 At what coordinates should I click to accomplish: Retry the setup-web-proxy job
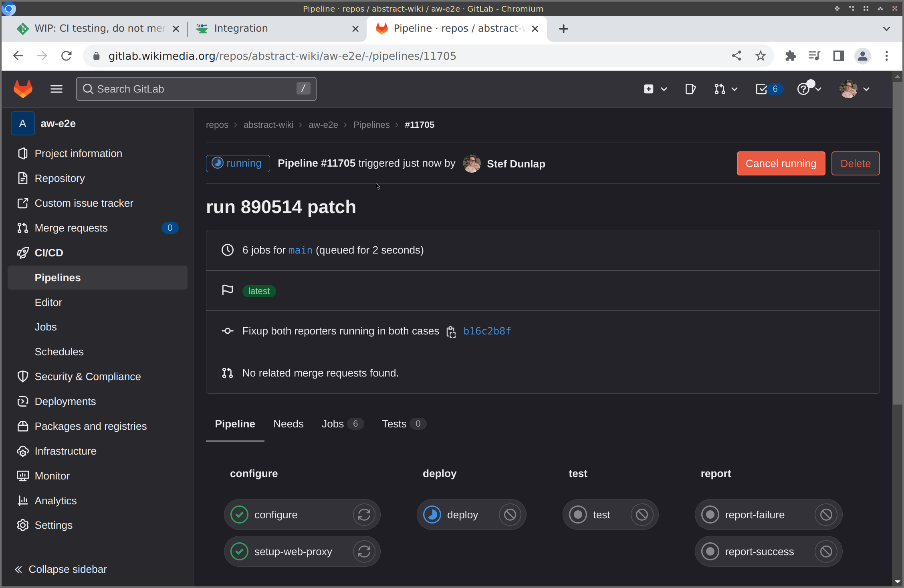pyautogui.click(x=364, y=552)
